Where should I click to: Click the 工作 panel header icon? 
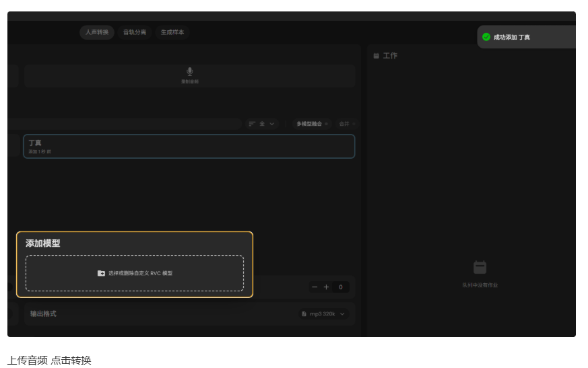[376, 56]
